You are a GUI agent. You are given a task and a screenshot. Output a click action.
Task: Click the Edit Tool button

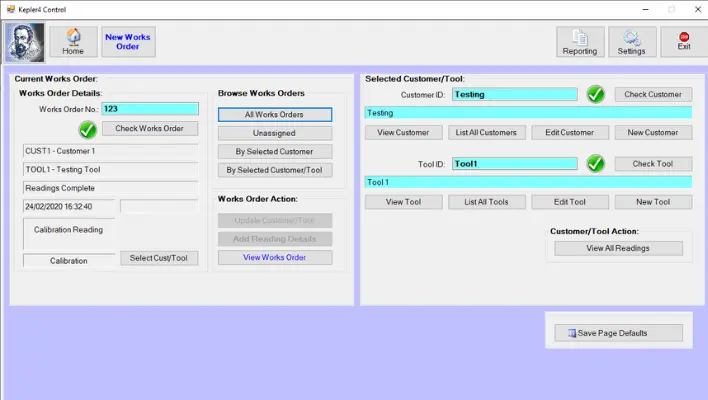pos(569,201)
